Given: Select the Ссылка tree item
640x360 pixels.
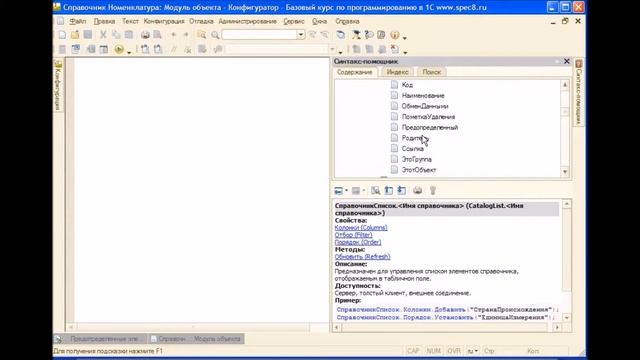Looking at the screenshot, I should click(412, 149).
